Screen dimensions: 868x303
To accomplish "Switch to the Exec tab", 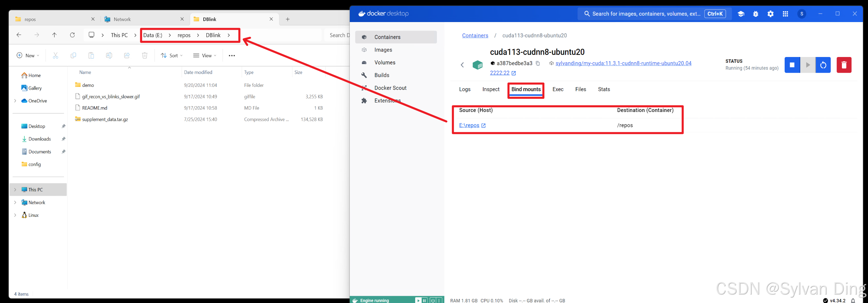I will tap(558, 90).
